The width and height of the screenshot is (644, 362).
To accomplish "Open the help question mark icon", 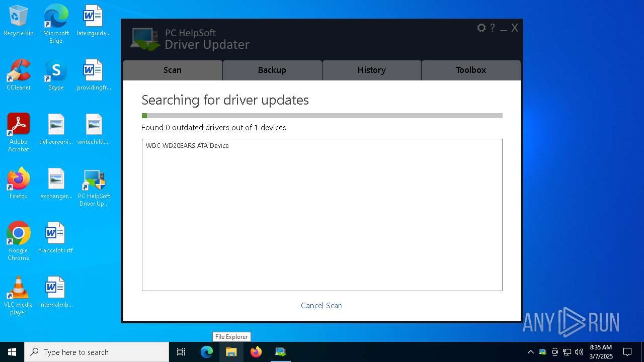I will 493,28.
